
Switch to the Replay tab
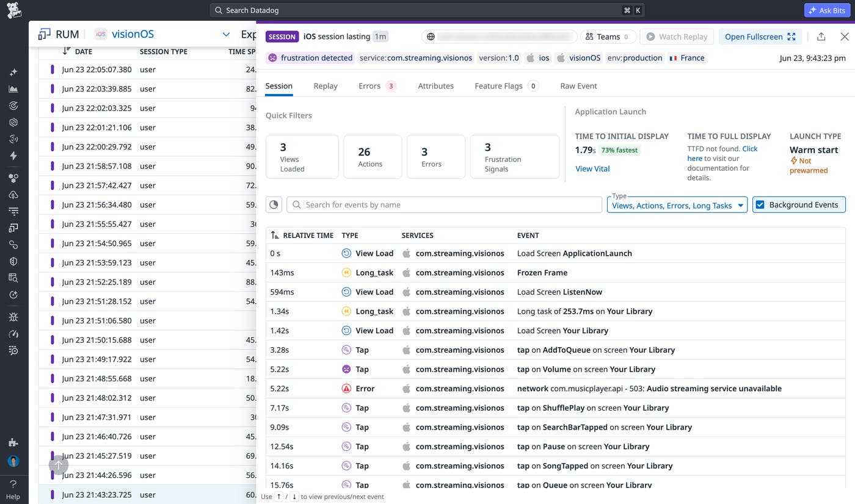tap(326, 86)
